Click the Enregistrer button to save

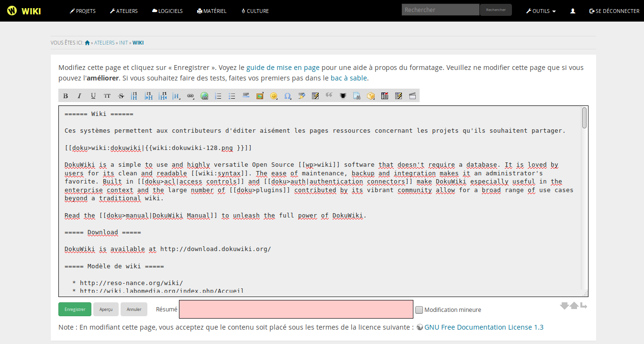pos(75,309)
